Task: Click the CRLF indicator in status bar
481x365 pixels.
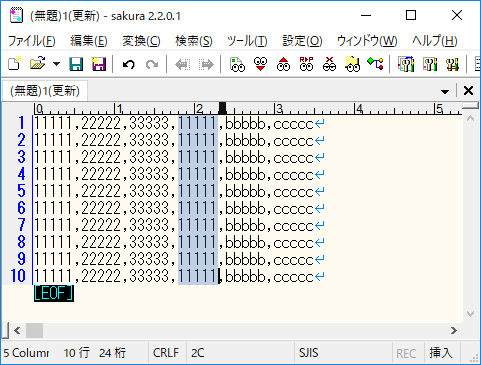Action: (x=166, y=353)
